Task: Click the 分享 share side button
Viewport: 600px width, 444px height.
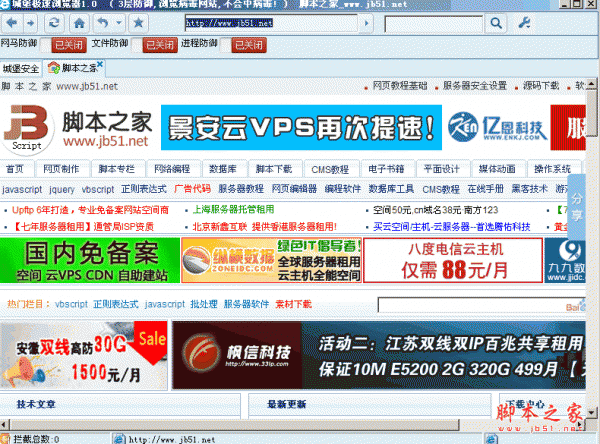Action: pos(577,207)
